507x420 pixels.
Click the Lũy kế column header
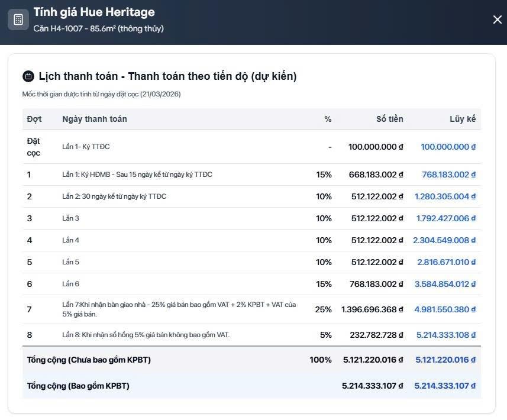coord(462,119)
